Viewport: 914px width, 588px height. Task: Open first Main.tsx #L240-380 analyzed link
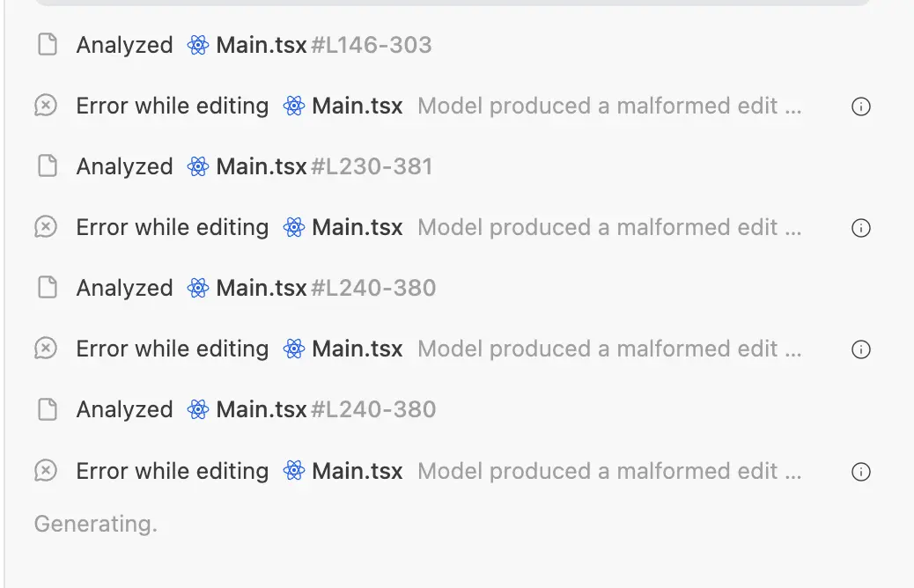click(x=326, y=288)
